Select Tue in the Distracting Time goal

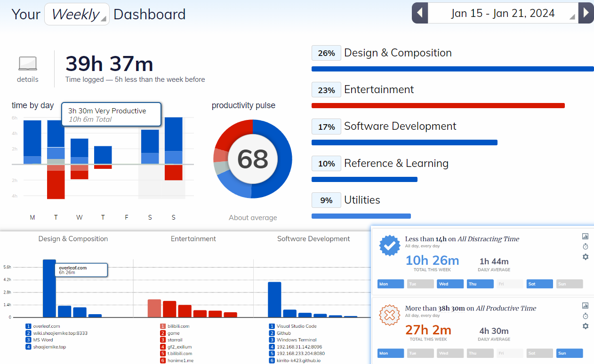coord(420,284)
